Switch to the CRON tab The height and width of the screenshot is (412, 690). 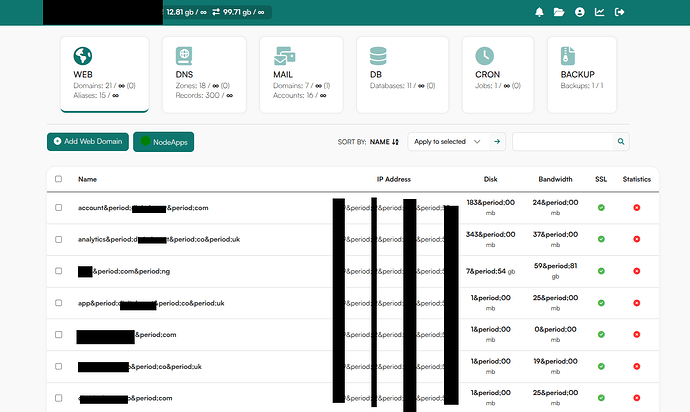498,74
